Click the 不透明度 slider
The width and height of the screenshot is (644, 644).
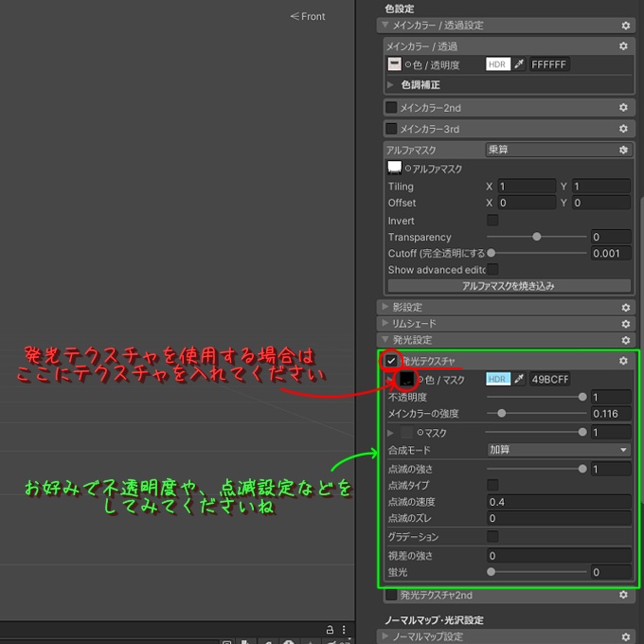point(536,397)
